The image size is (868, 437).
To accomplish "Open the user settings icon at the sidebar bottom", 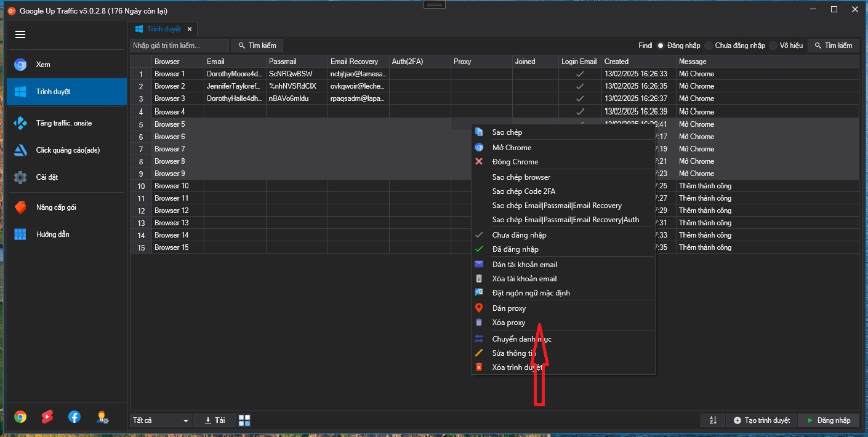I will point(102,417).
